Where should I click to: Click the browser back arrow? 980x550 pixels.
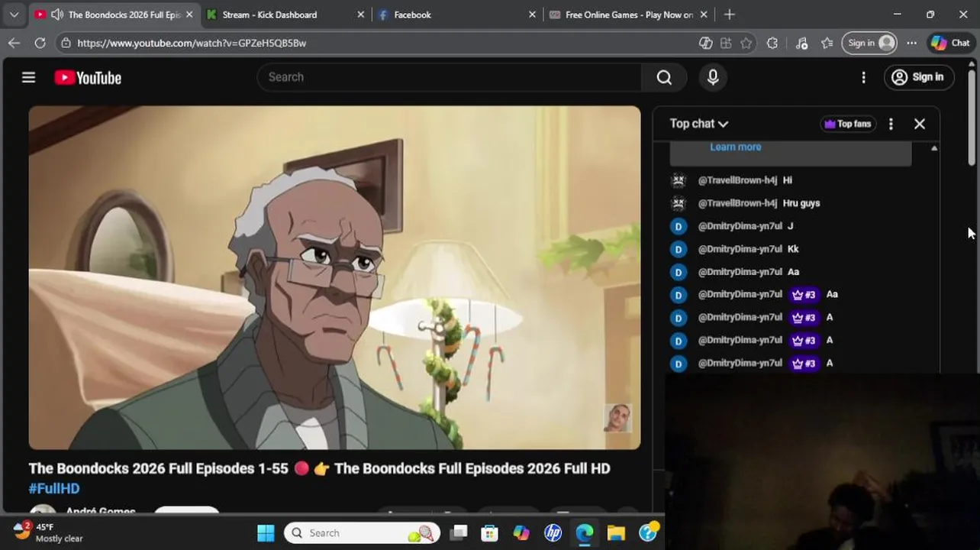(x=14, y=43)
